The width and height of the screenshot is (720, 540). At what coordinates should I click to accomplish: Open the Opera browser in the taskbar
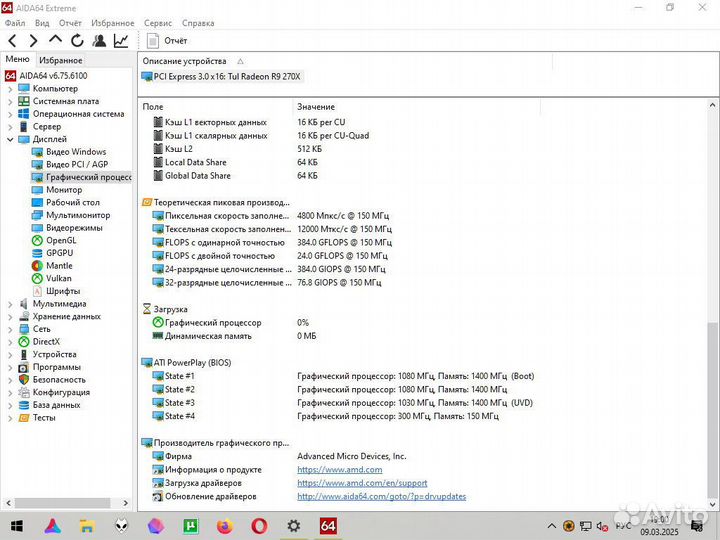(x=259, y=525)
